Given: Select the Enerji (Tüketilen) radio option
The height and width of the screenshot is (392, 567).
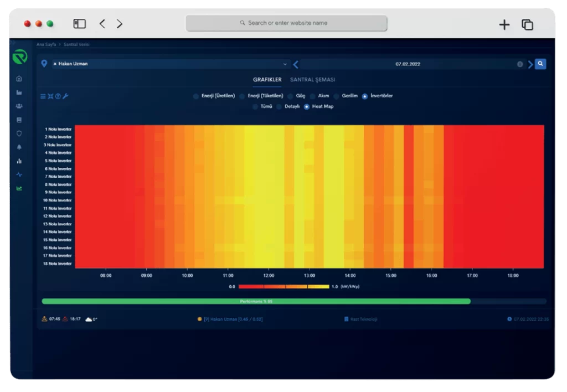Looking at the screenshot, I should (x=243, y=96).
